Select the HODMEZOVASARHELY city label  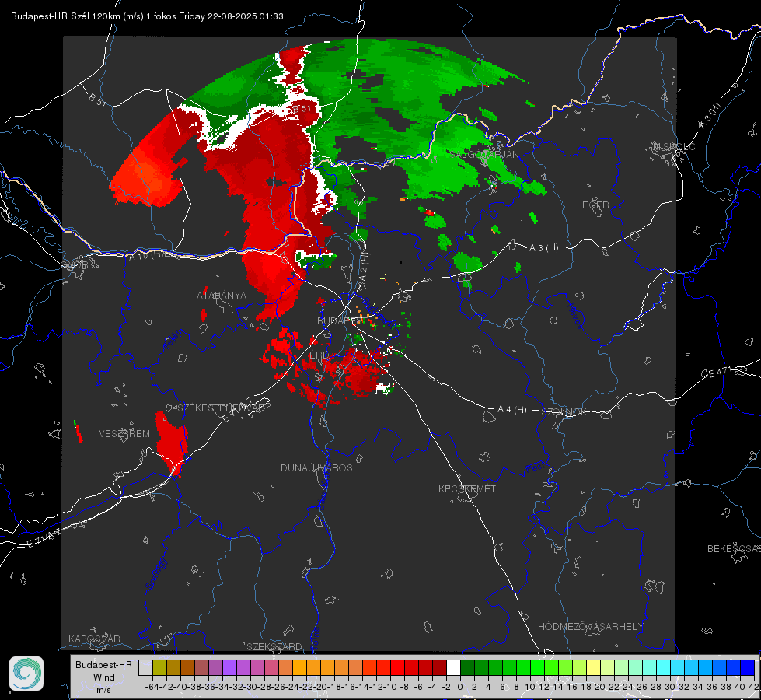(590, 627)
